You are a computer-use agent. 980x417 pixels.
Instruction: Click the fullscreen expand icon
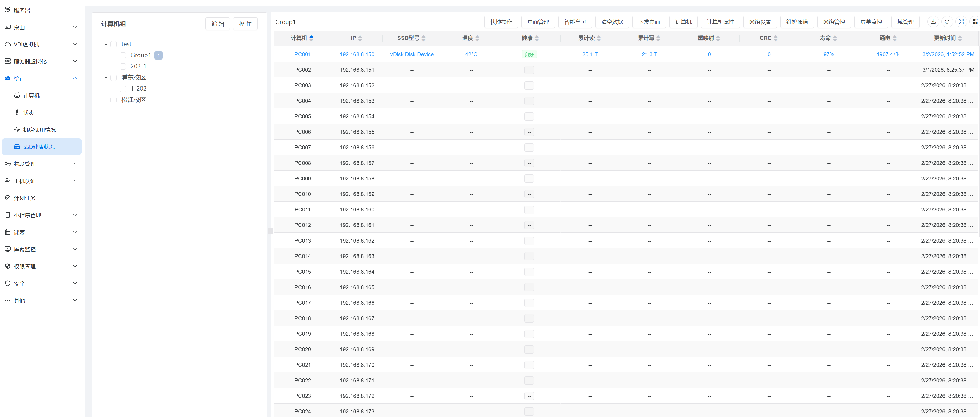tap(961, 22)
